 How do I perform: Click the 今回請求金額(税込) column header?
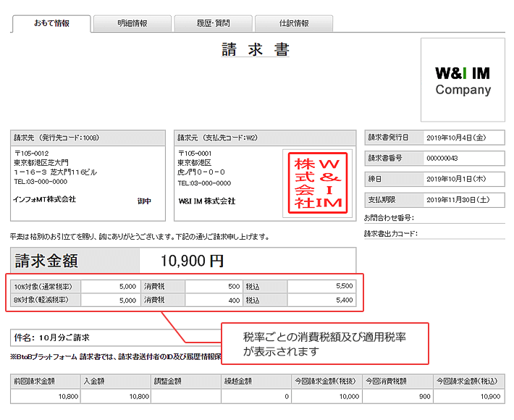point(468,381)
